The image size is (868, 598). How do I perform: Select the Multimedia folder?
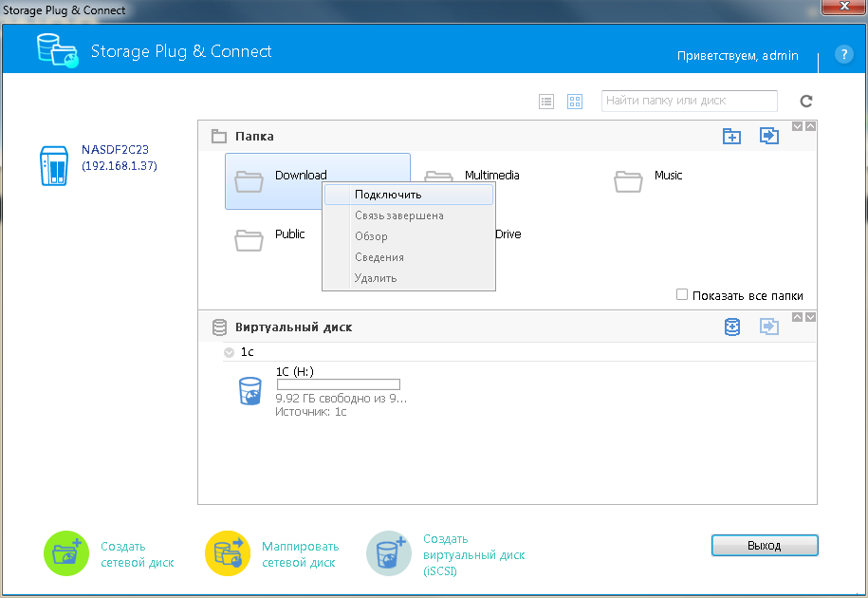491,176
